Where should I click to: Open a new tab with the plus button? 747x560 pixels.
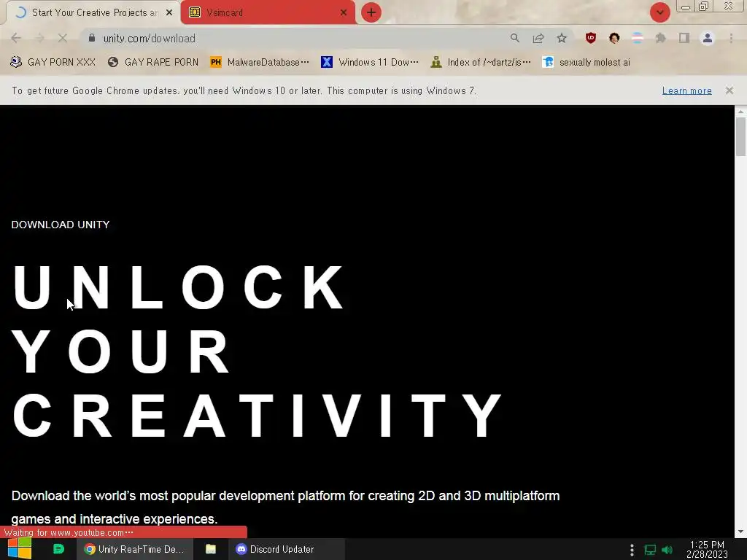pyautogui.click(x=371, y=12)
